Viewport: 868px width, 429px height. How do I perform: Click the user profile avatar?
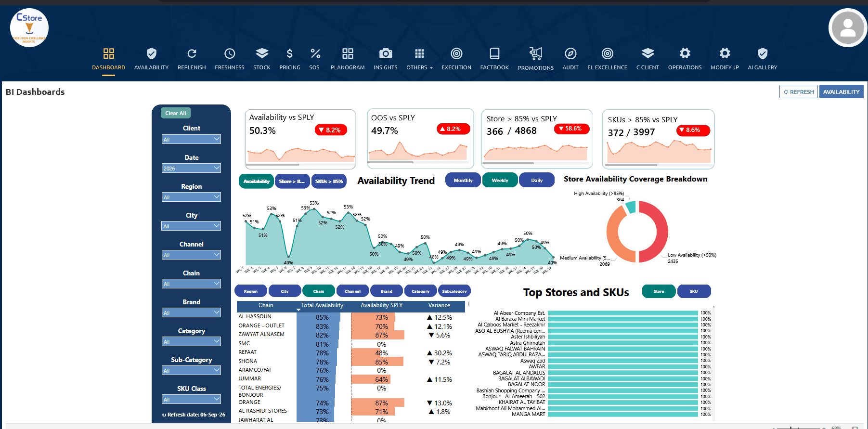coord(848,28)
